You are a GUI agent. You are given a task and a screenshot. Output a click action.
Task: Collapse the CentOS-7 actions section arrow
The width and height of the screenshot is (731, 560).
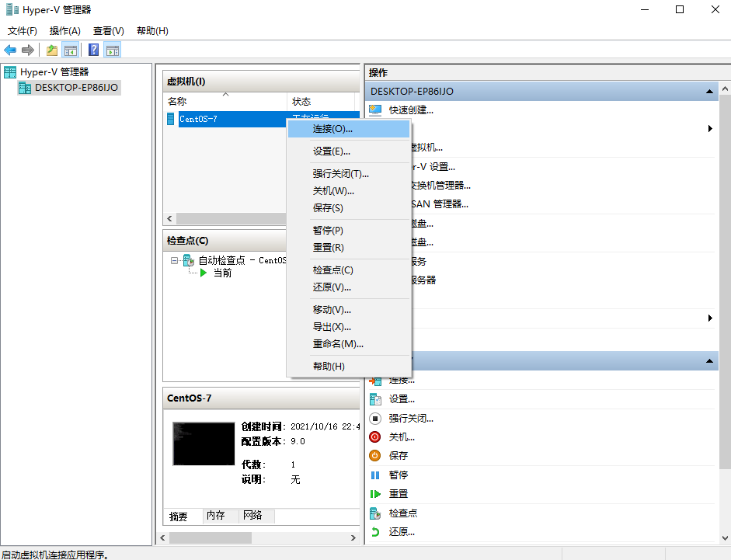(709, 361)
